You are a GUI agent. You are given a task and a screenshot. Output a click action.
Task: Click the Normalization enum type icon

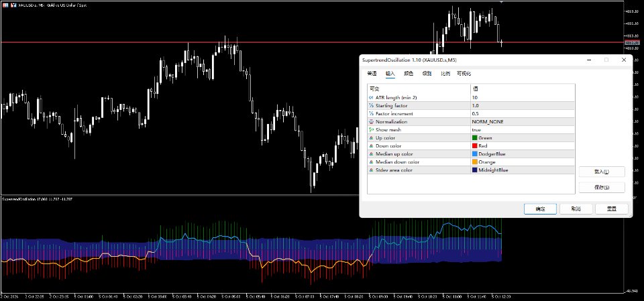(x=371, y=121)
